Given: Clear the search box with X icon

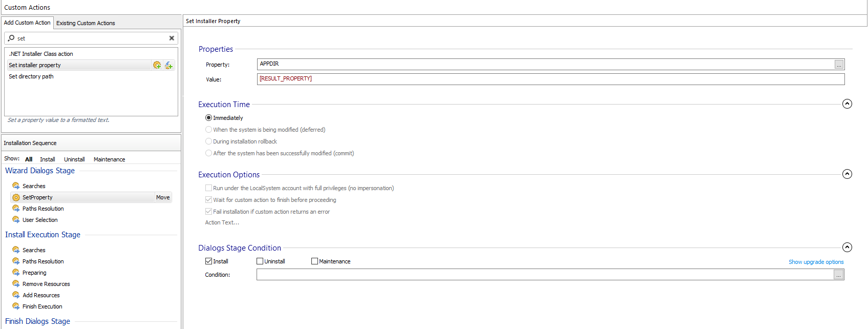Looking at the screenshot, I should coord(172,38).
